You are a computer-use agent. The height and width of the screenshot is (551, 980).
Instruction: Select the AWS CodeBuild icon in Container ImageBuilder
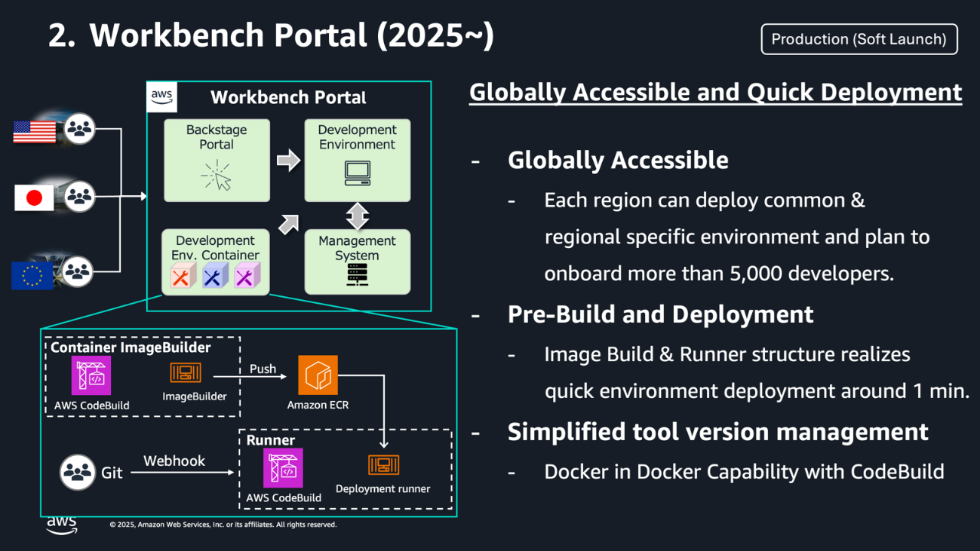(92, 375)
